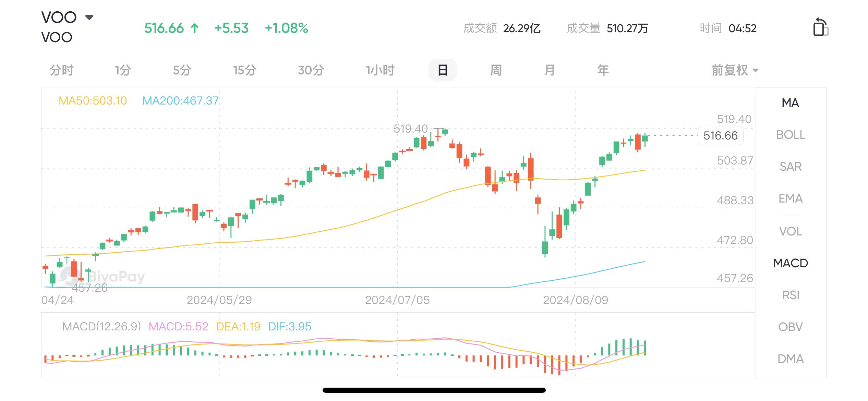Show the RSI sub-indicator
The width and height of the screenshot is (868, 401).
[x=791, y=295]
